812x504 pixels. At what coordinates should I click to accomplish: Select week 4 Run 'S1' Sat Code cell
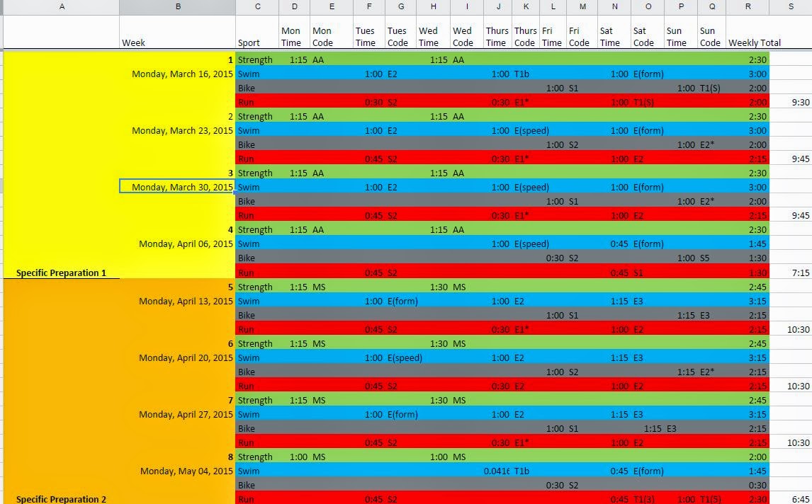648,273
